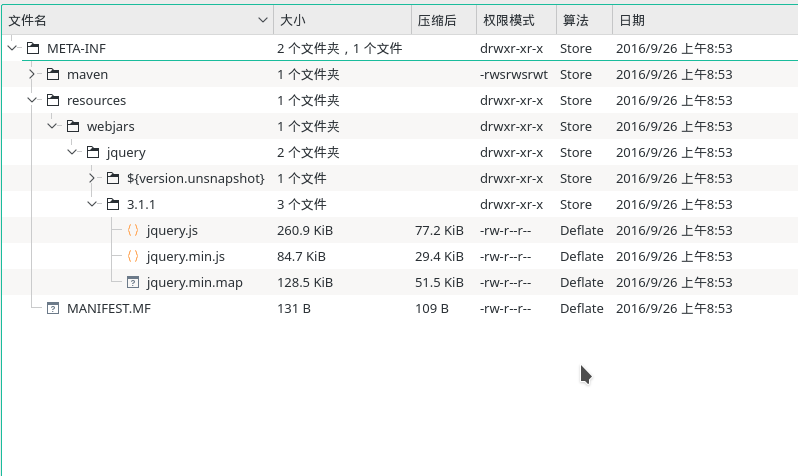Click the jquery.js script file icon
798x476 pixels.
coord(133,230)
